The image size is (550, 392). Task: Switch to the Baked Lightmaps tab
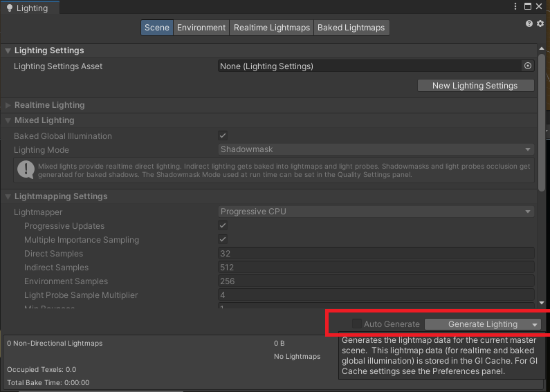pos(351,28)
